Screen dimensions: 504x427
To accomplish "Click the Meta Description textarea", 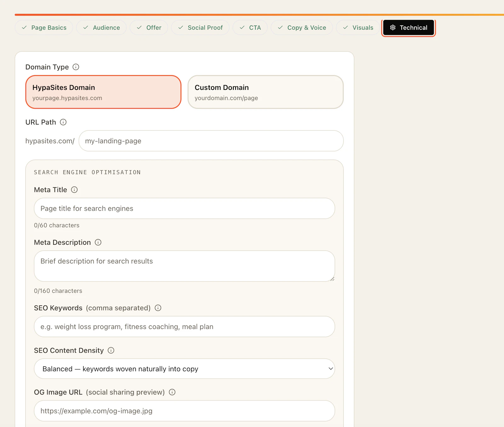I will click(184, 266).
